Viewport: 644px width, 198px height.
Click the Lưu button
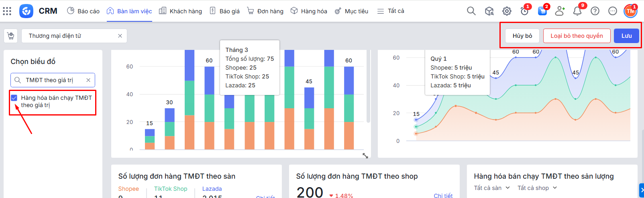626,36
